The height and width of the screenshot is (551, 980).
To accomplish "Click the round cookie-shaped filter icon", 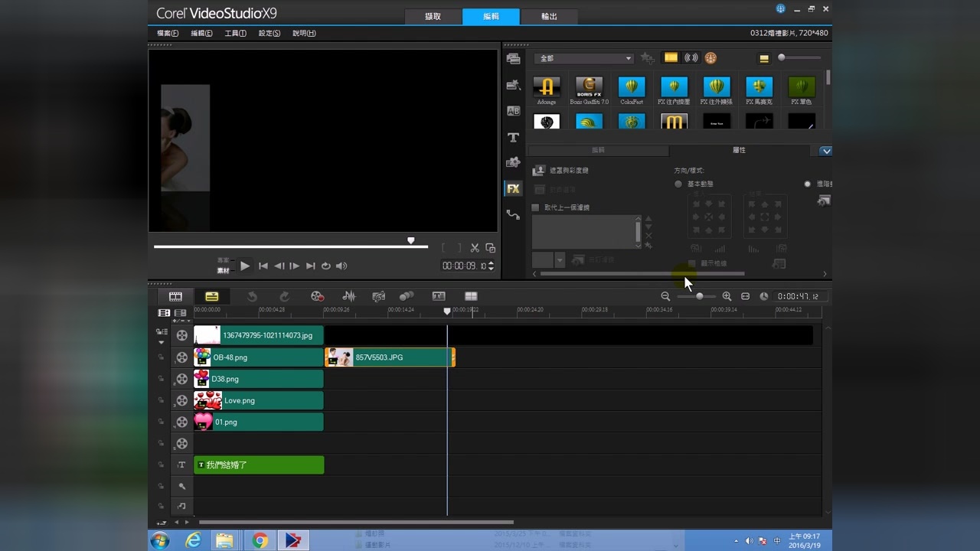I will pyautogui.click(x=710, y=58).
